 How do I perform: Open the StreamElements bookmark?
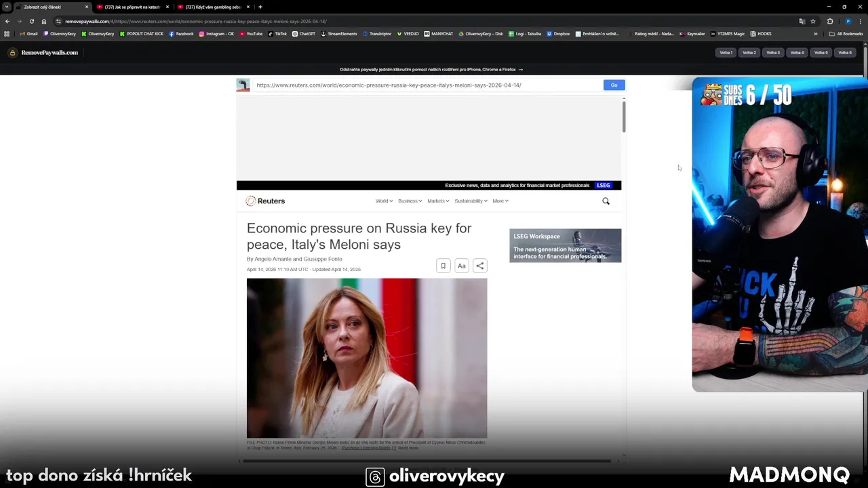pyautogui.click(x=339, y=34)
